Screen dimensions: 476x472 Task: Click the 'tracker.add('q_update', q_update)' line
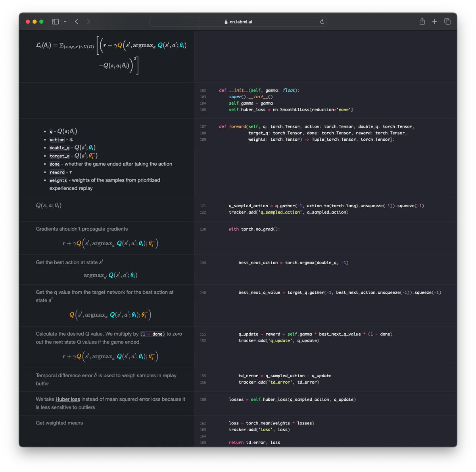point(279,341)
